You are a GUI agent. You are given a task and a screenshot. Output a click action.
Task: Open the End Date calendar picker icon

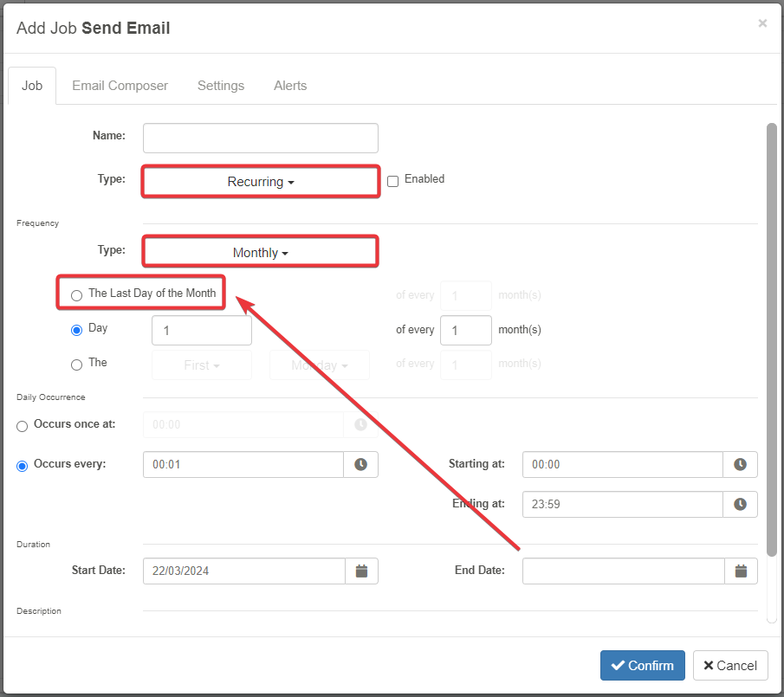pos(741,571)
